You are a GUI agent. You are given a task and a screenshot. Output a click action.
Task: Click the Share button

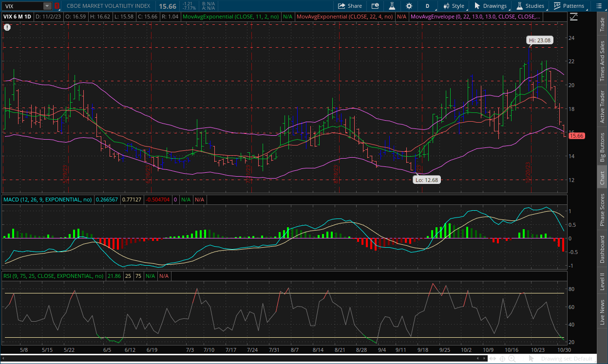[350, 6]
